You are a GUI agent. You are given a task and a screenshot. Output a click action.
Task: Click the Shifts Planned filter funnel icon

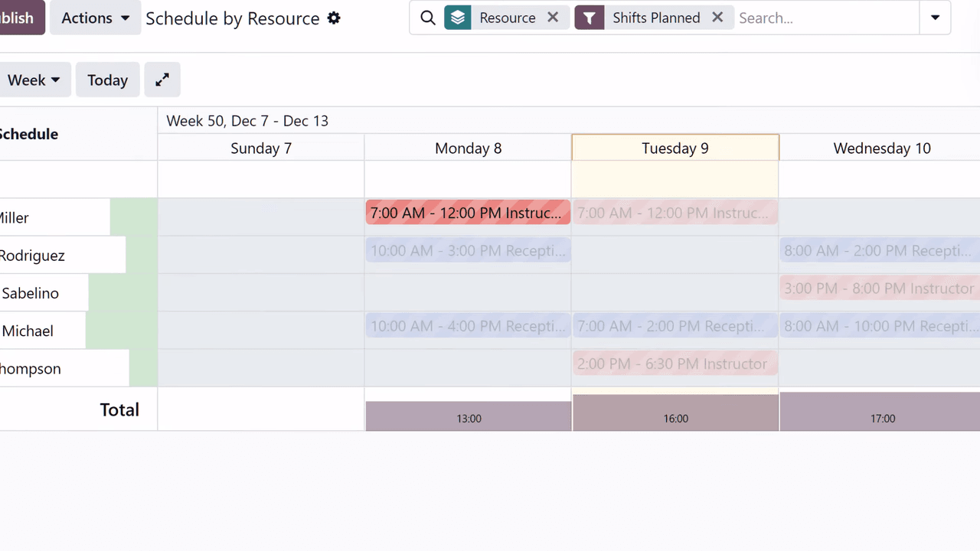(x=589, y=18)
